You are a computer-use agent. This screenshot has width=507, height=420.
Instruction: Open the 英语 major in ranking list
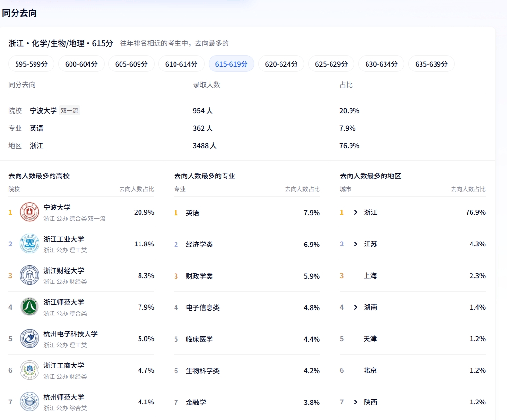click(192, 213)
